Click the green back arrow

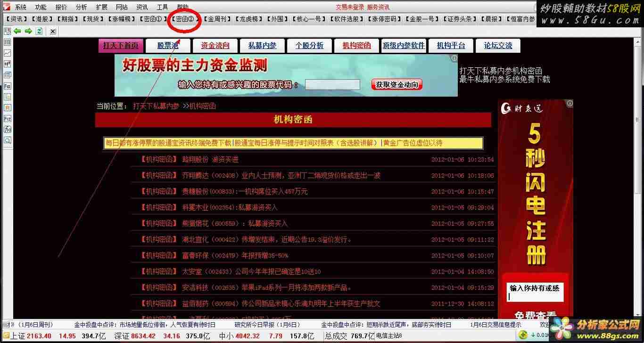click(17, 31)
